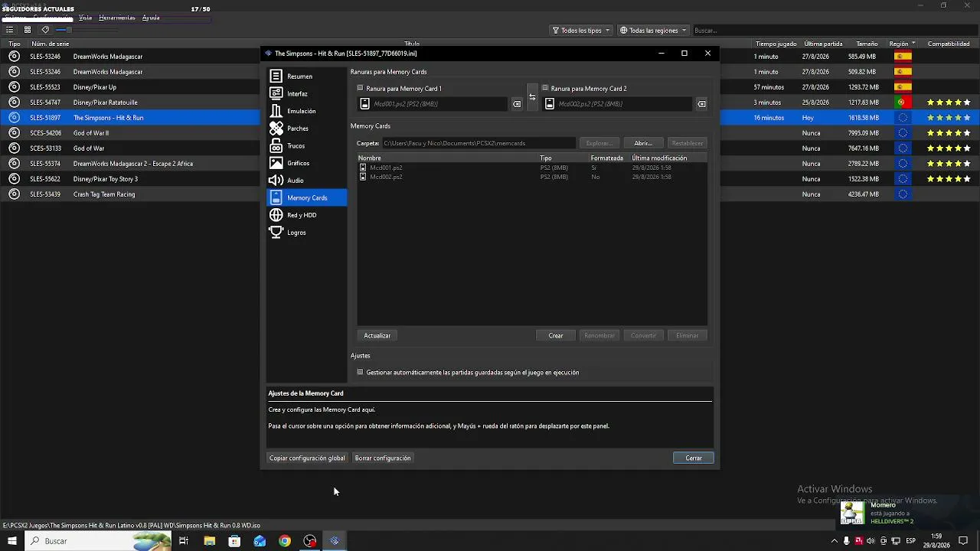Click the disc icon for SLES-51897

pos(14,118)
